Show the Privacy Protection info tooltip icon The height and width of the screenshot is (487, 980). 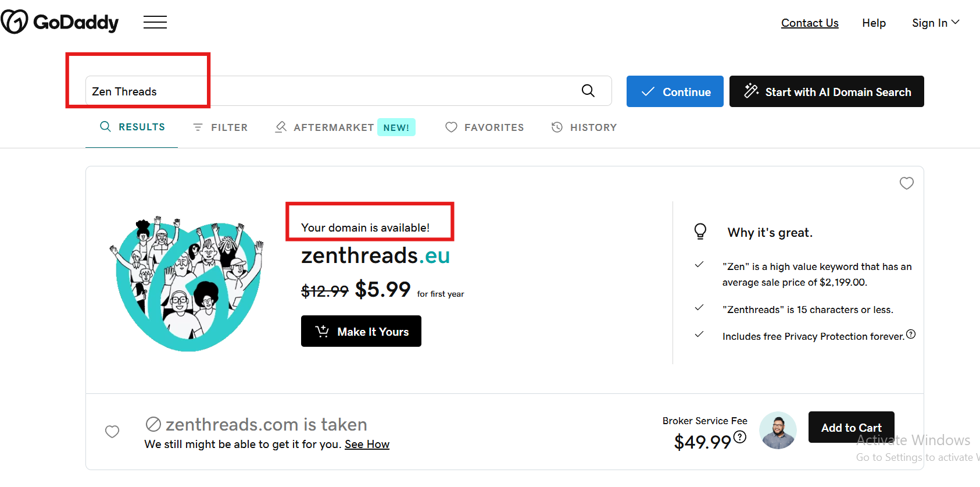point(911,334)
